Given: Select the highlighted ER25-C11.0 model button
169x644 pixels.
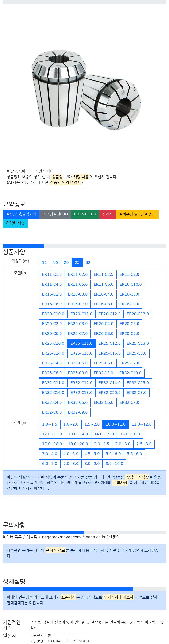Looking at the screenshot, I should [x=81, y=343].
